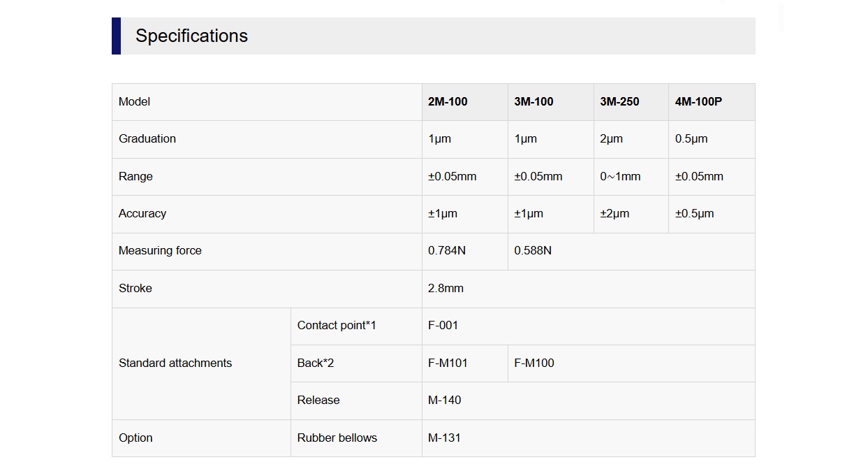Viewport: 868px width, 469px height.
Task: Click the 0.588N measuring force cell
Action: coord(631,251)
